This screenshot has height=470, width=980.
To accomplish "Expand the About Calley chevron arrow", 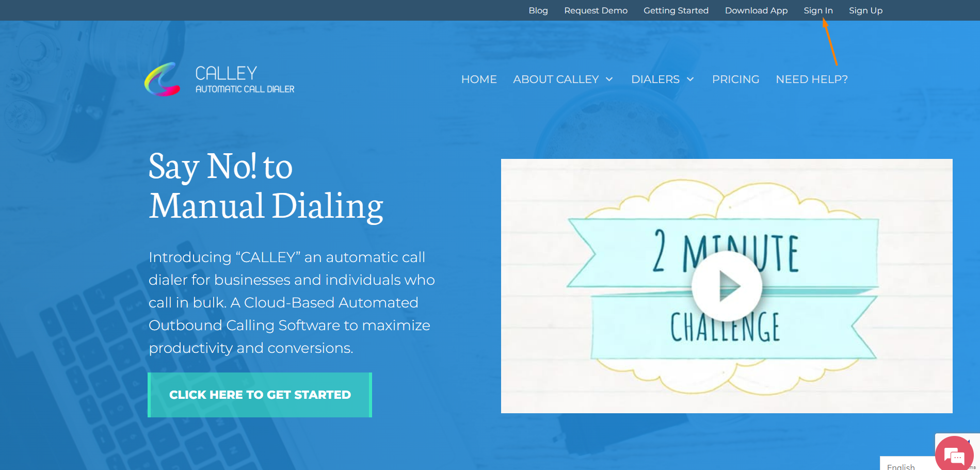I will (609, 79).
